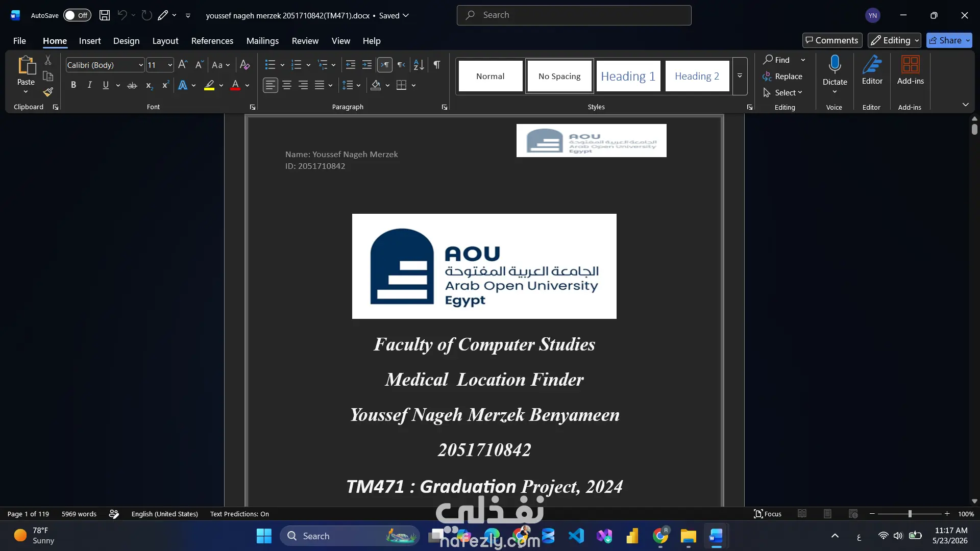This screenshot has width=980, height=551.
Task: Expand the Paste options arrow
Action: [26, 92]
